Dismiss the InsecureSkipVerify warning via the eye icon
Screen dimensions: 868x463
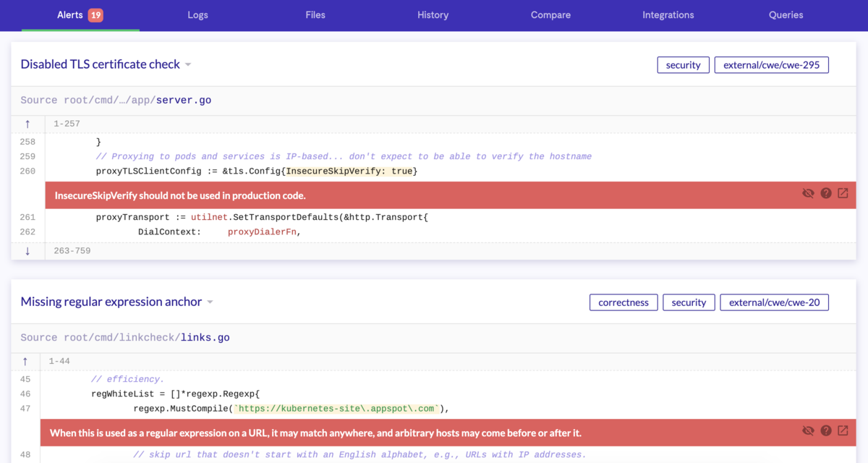(808, 193)
